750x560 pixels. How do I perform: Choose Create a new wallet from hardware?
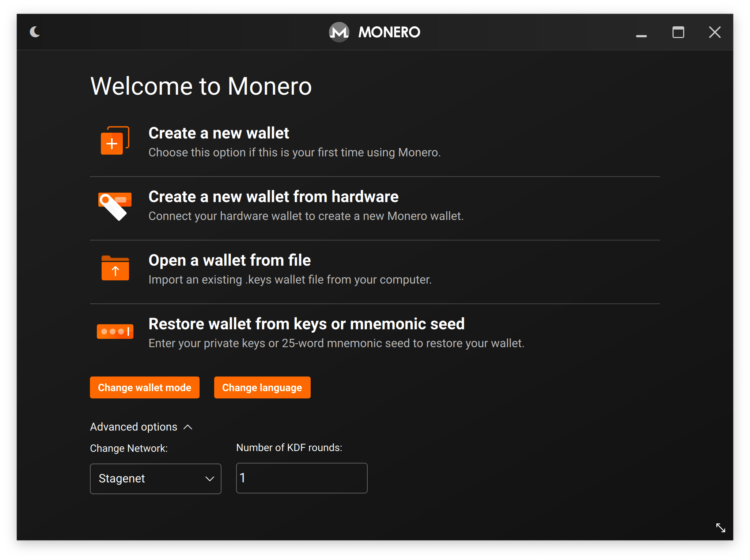point(375,207)
